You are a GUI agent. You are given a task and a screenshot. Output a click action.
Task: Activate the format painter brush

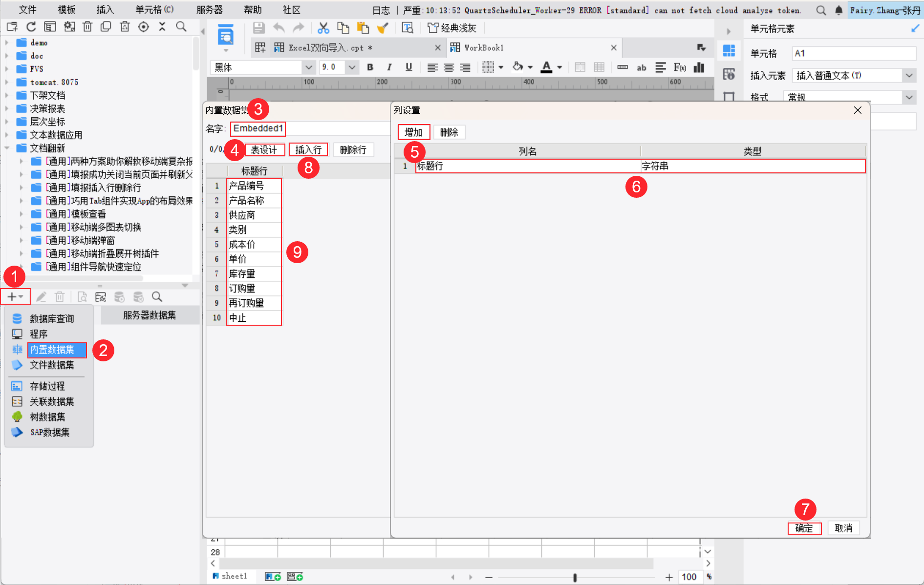[x=383, y=28]
